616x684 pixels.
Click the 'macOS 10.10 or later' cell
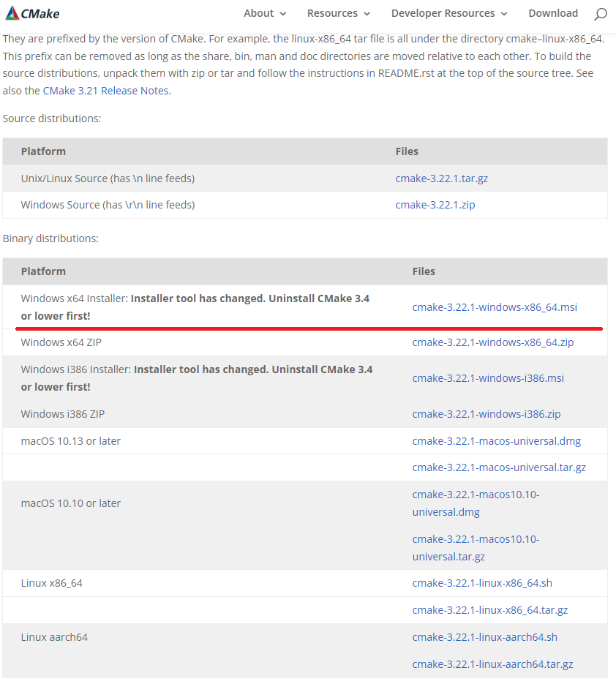71,503
